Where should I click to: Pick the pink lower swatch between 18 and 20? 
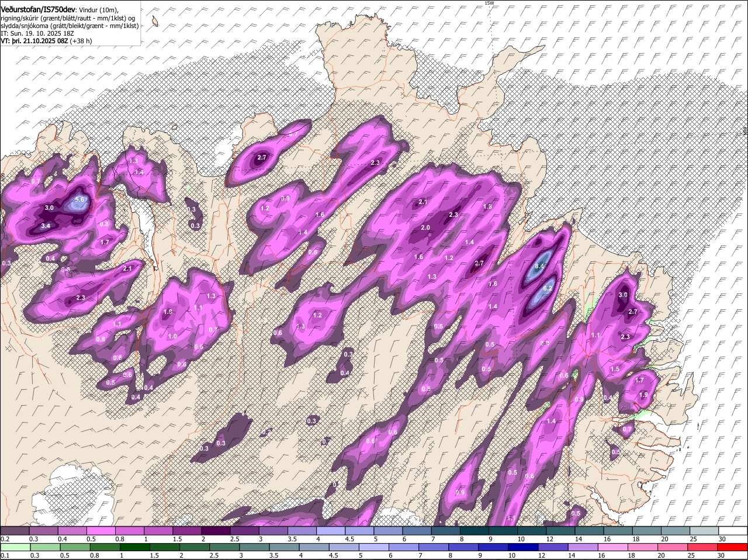[644, 547]
